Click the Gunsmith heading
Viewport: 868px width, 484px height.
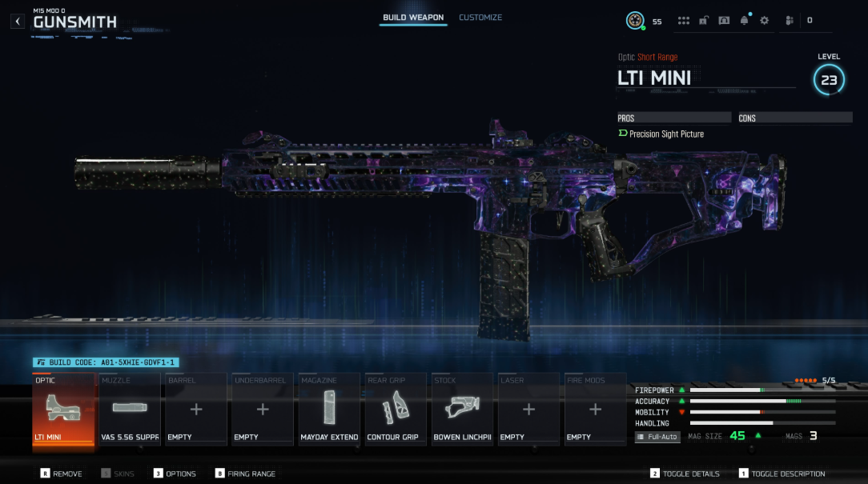[75, 22]
